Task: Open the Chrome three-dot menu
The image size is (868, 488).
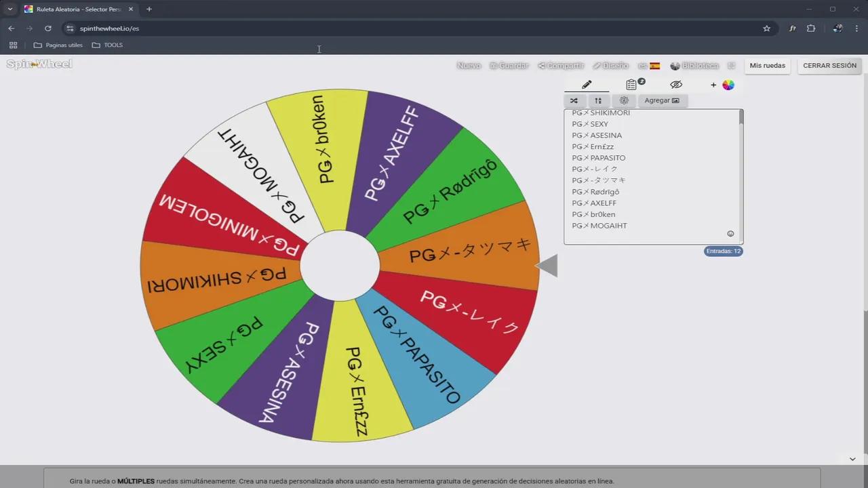Action: click(857, 28)
